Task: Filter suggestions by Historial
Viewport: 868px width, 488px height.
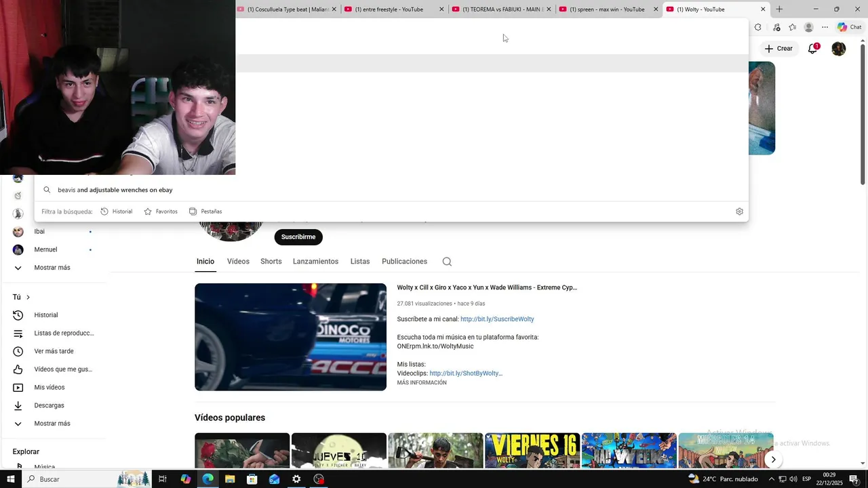Action: pyautogui.click(x=117, y=211)
